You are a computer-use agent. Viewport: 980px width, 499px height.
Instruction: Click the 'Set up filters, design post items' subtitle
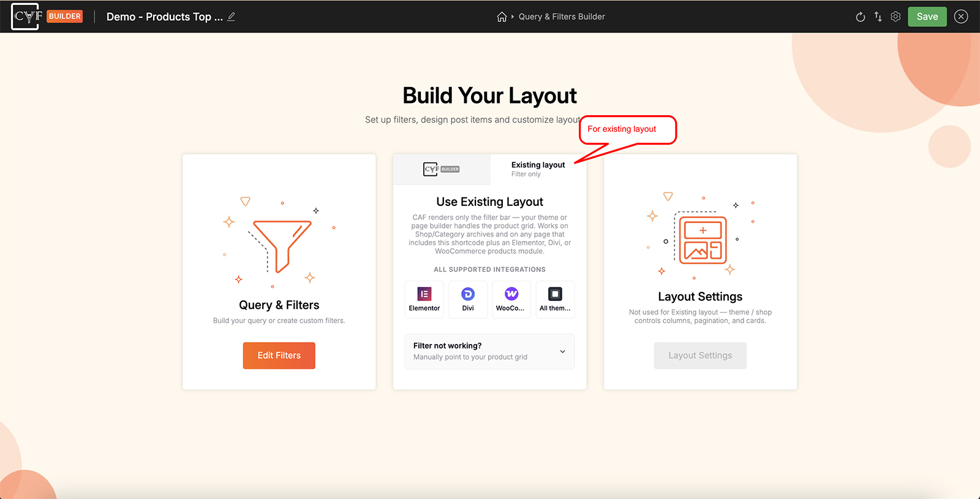coord(473,120)
